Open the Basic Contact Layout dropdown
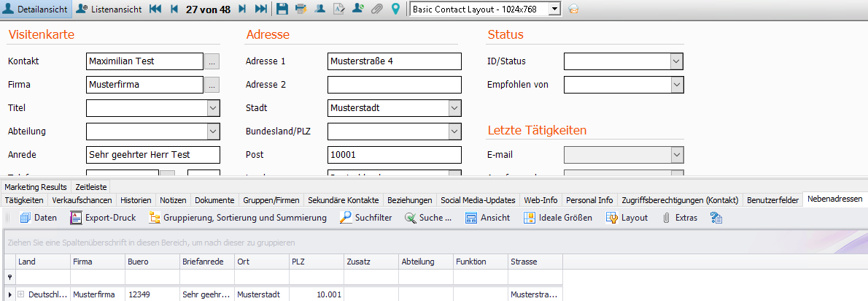Screen dimensions: 868x301 (x=554, y=9)
